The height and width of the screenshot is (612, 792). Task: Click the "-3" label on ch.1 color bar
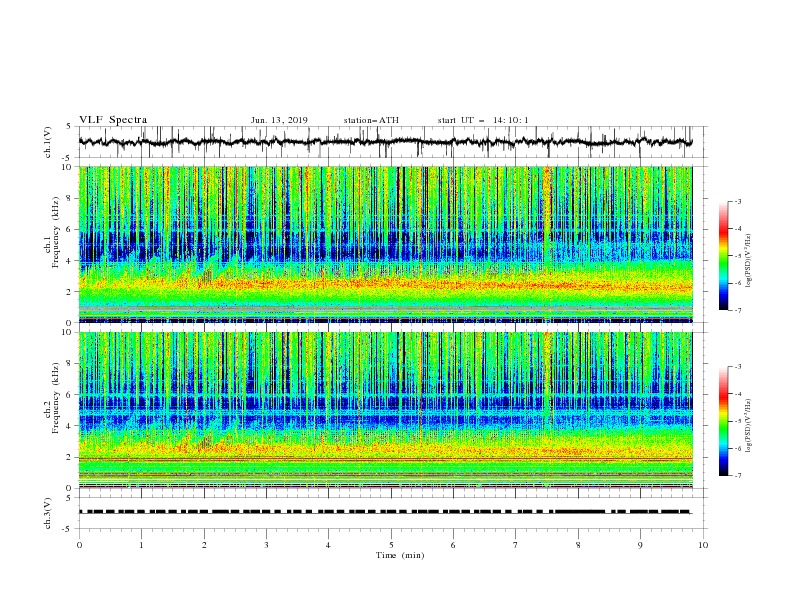click(x=738, y=201)
